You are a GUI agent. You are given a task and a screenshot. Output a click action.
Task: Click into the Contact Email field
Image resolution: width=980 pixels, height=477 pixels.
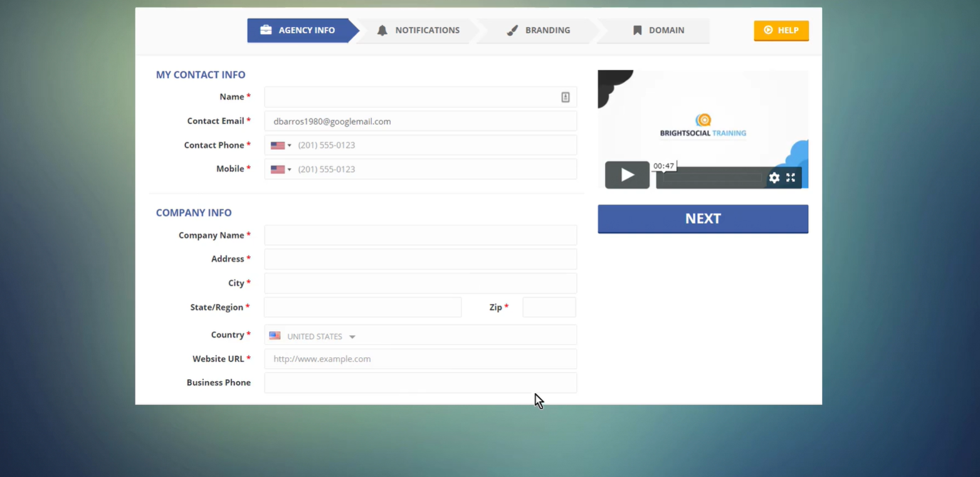pyautogui.click(x=420, y=122)
